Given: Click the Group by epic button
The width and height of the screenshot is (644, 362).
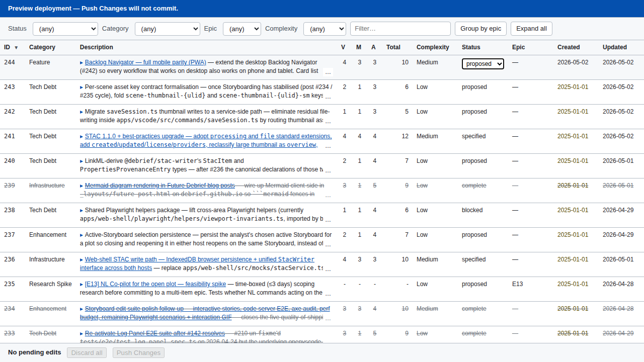Looking at the screenshot, I should coord(481,29).
